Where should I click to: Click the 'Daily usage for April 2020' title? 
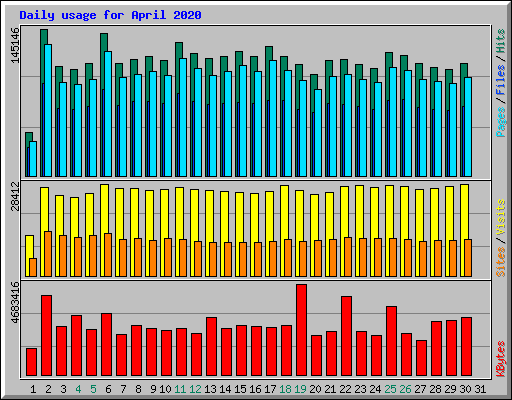(110, 15)
